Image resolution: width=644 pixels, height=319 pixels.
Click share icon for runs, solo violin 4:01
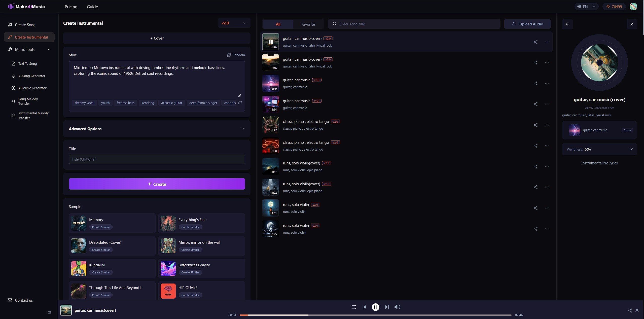click(535, 208)
